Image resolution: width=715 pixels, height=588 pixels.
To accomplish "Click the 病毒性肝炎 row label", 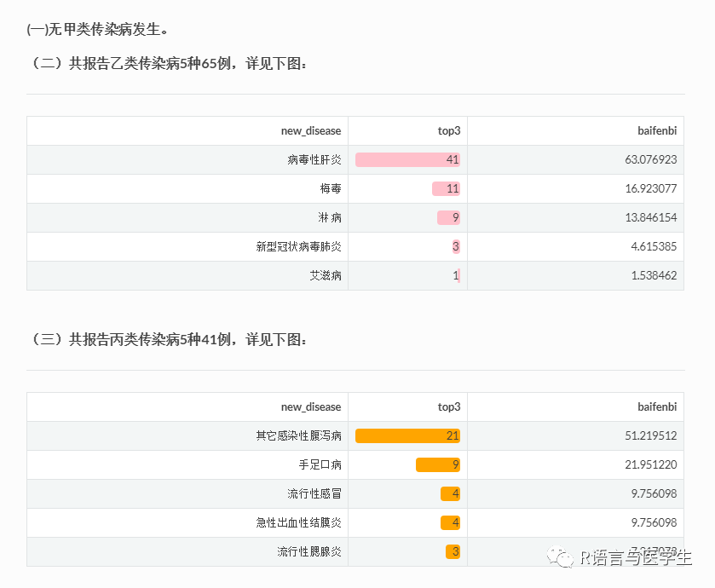I will (x=314, y=159).
